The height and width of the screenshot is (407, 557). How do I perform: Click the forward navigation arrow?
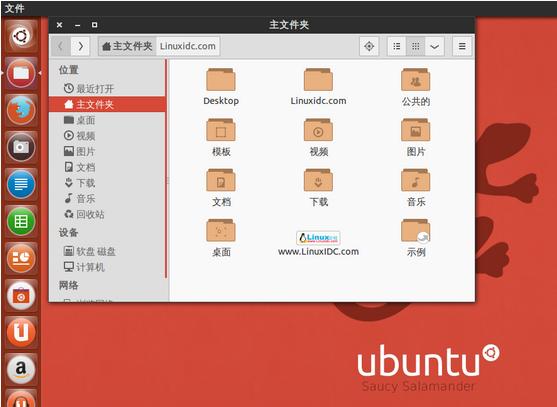pyautogui.click(x=81, y=46)
